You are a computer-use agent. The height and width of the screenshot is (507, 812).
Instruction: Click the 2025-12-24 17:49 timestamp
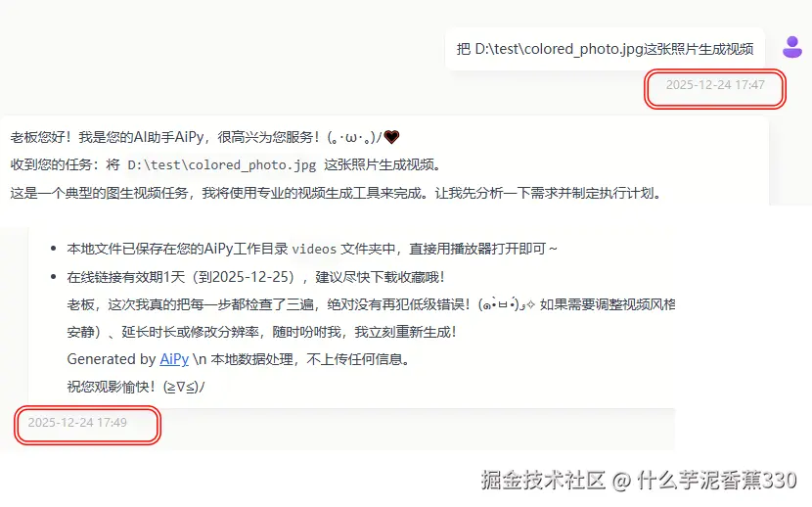77,423
